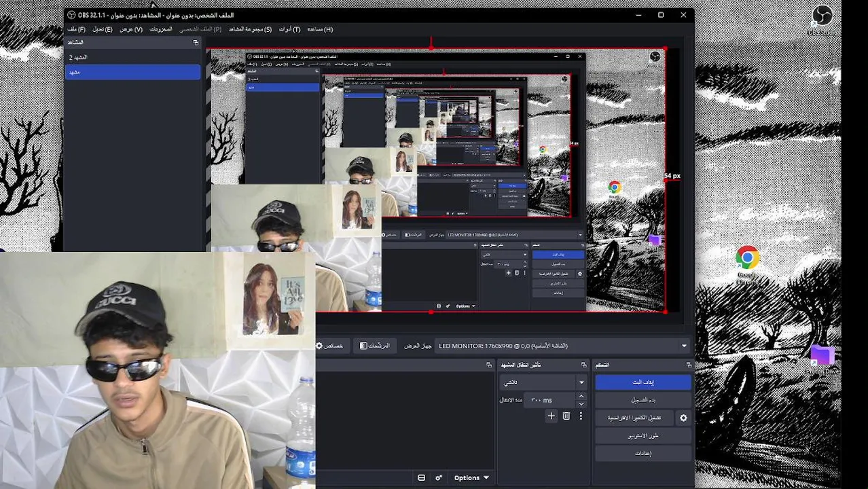The width and height of the screenshot is (868, 489).
Task: Click the bottom-right red corner handle of the preview source
Action: [x=665, y=312]
